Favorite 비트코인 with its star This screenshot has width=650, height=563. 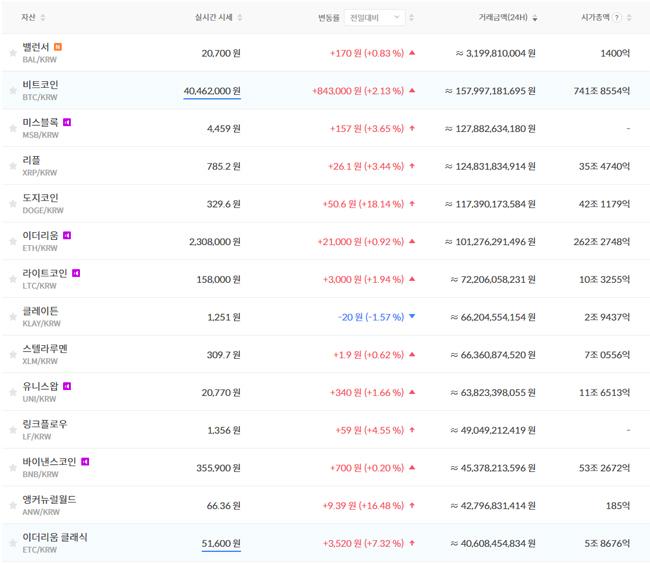point(12,90)
